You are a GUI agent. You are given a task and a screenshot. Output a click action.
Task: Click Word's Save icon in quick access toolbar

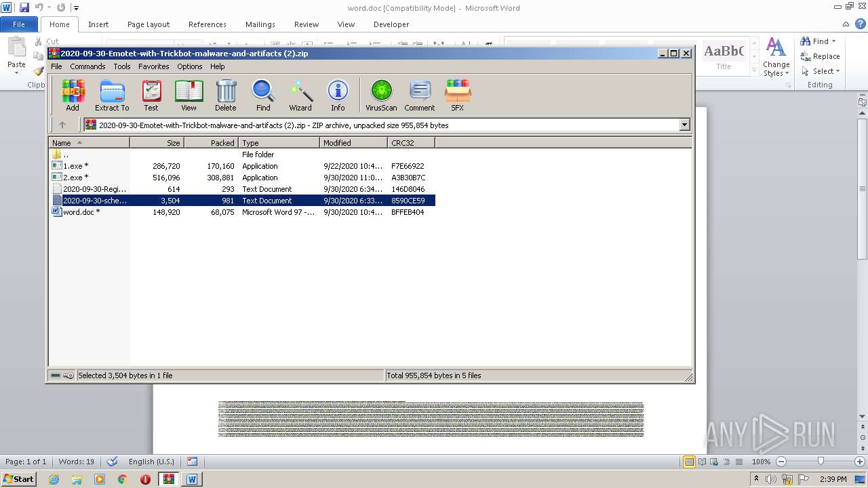[24, 7]
